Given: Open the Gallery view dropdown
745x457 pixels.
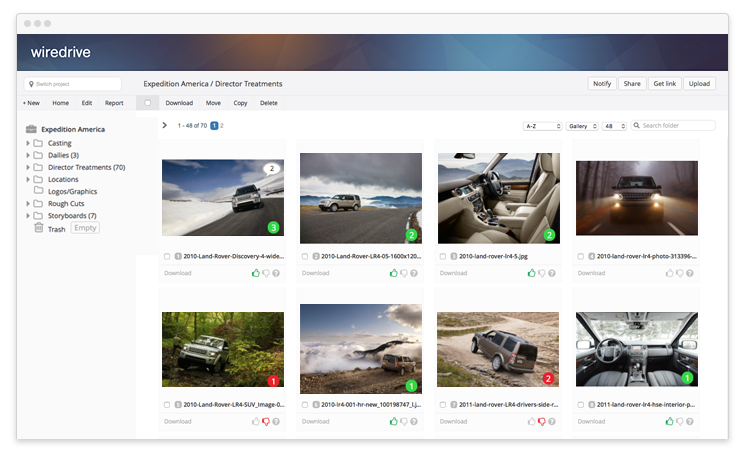Looking at the screenshot, I should [581, 126].
